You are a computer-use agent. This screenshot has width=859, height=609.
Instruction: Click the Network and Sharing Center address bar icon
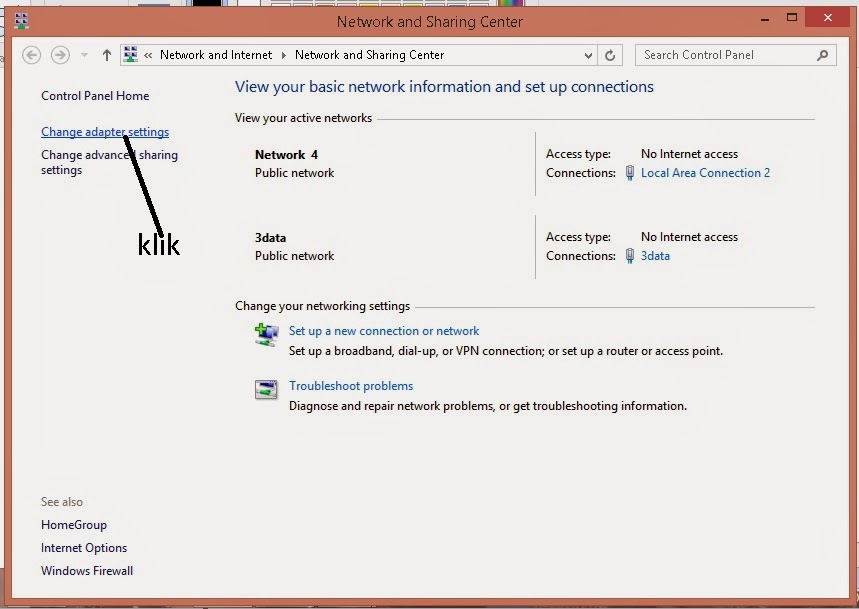[130, 55]
